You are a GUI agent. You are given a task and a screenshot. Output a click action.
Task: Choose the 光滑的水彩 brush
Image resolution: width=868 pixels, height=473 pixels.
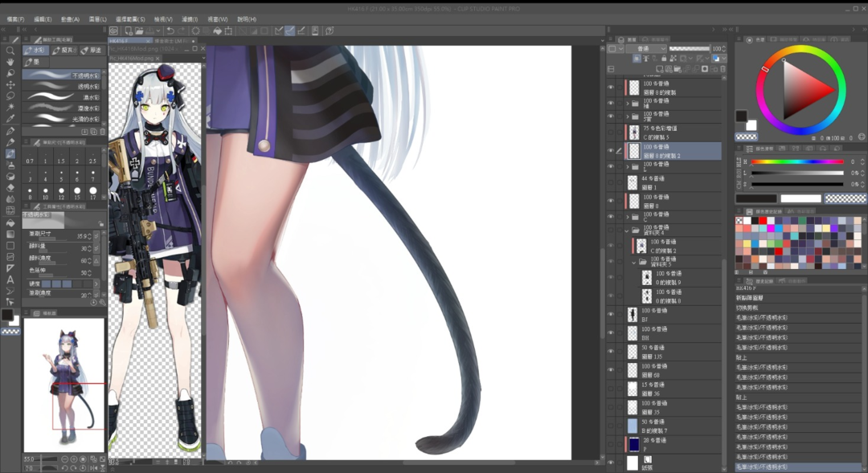61,118
